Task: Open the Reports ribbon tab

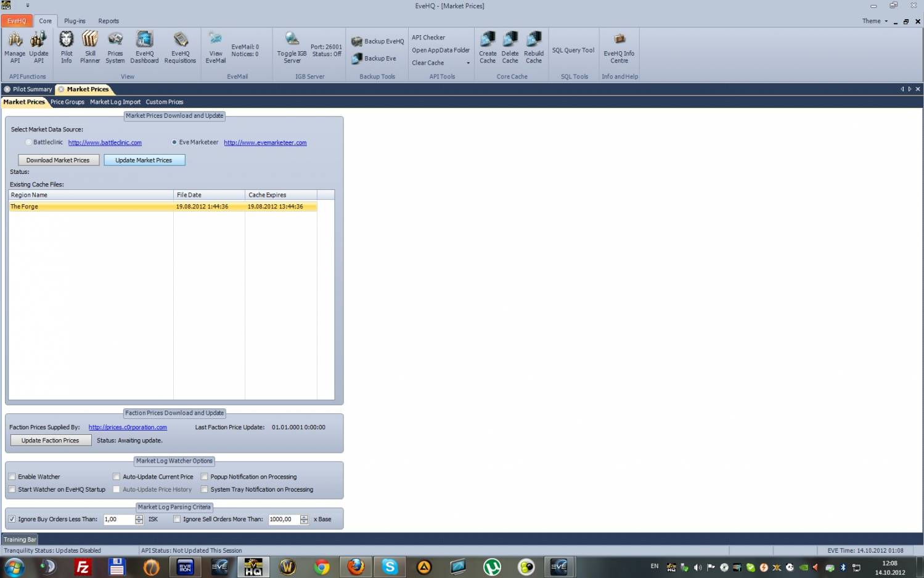Action: pyautogui.click(x=108, y=21)
